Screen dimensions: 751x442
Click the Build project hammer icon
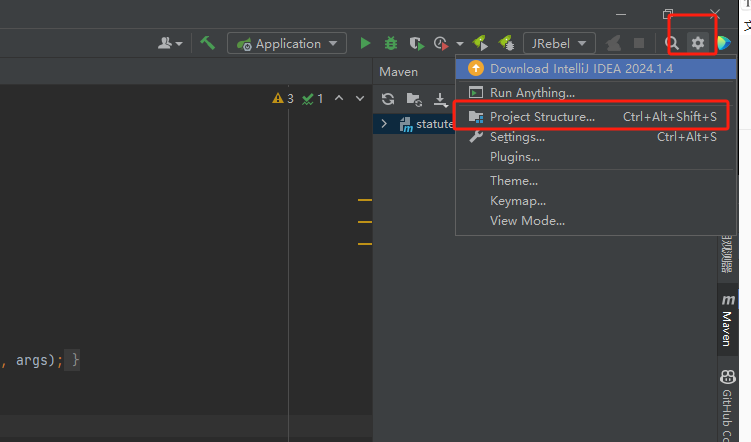pyautogui.click(x=208, y=43)
